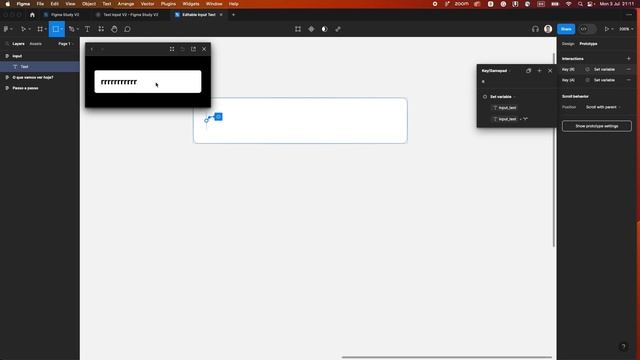This screenshot has height=360, width=640.
Task: Open Frame tool options dropdown arrow
Action: pos(45,29)
